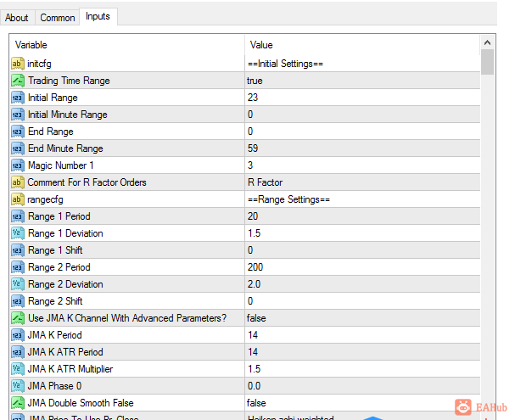The width and height of the screenshot is (515, 420).
Task: Click the Range 2 Period value field
Action: tap(362, 267)
